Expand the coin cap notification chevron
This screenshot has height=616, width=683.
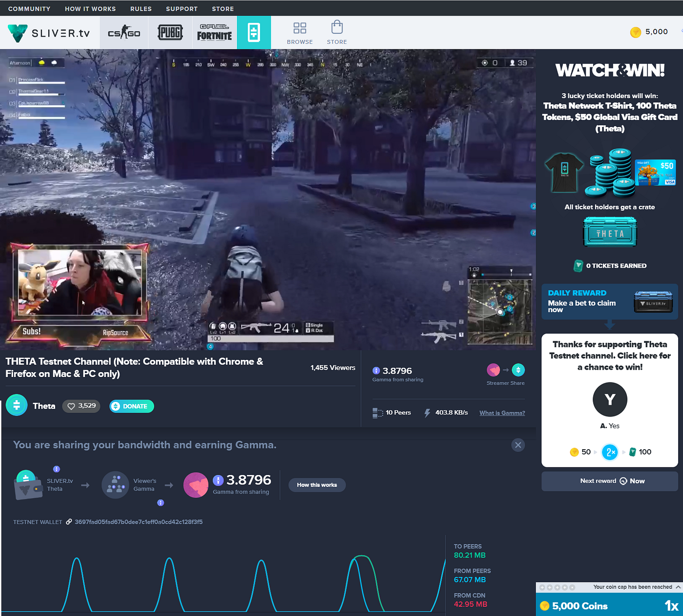[x=678, y=587]
